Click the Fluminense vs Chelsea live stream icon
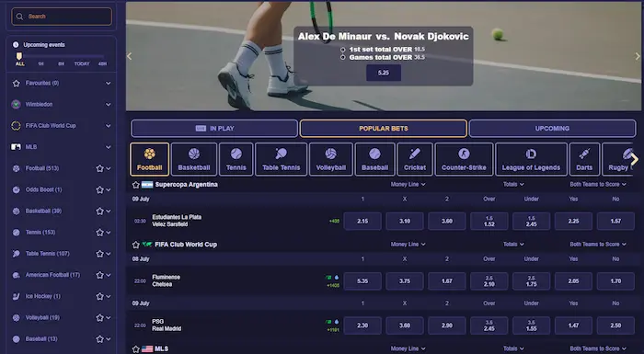 tap(328, 277)
